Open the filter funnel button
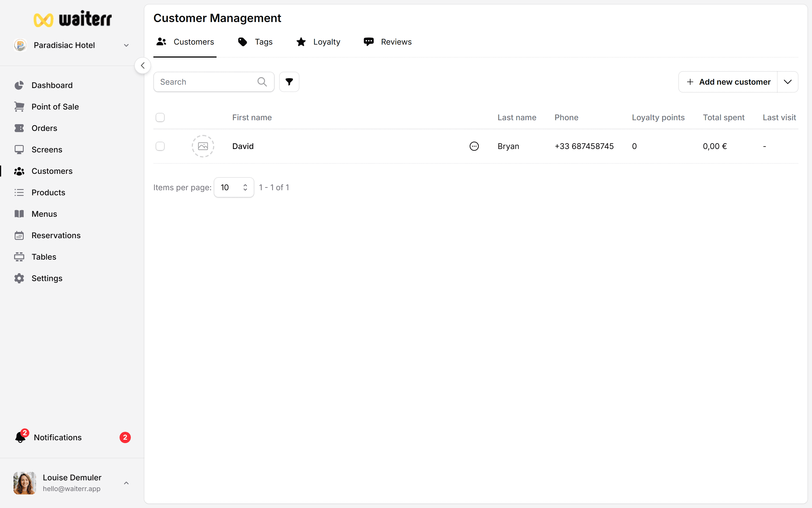This screenshot has height=508, width=812. [289, 82]
